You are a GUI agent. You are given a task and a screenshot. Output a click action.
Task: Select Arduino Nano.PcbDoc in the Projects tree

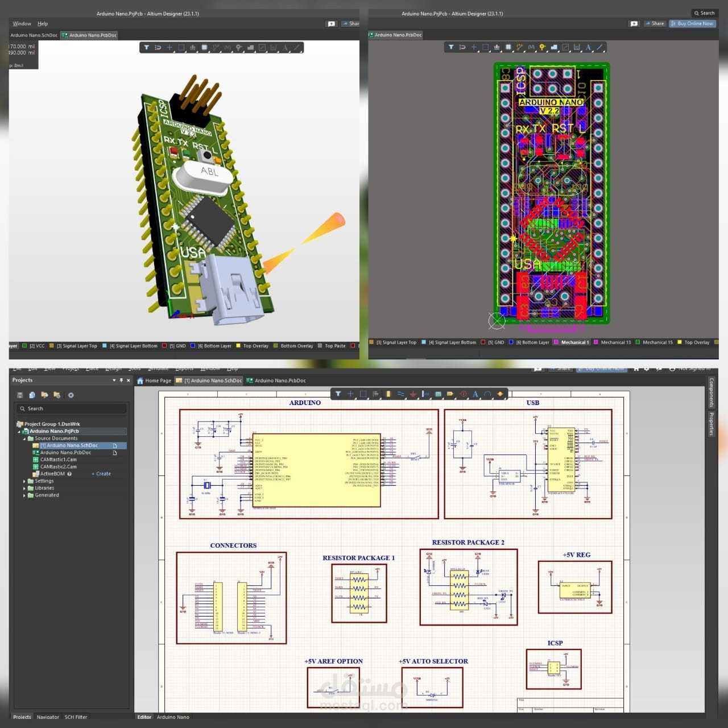pyautogui.click(x=65, y=453)
